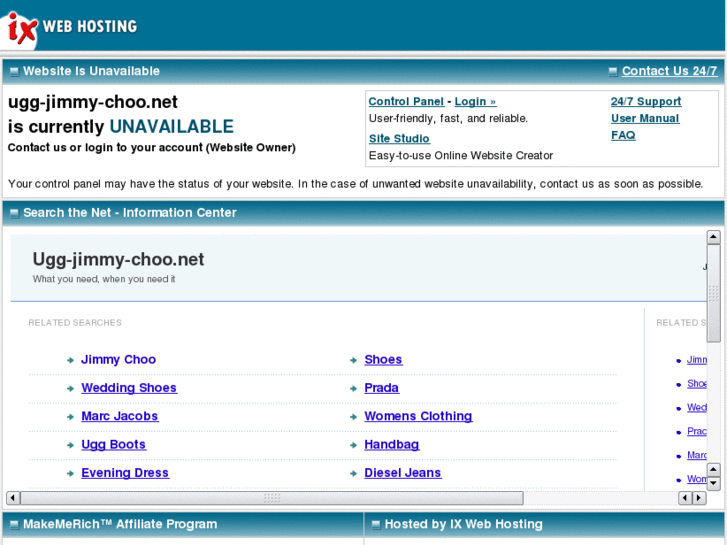
Task: Click the Jimmy Choo related search
Action: (x=119, y=359)
